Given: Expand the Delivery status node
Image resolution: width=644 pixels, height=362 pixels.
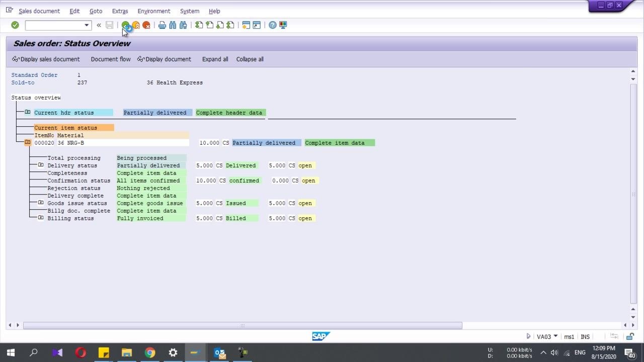Looking at the screenshot, I should pyautogui.click(x=41, y=165).
